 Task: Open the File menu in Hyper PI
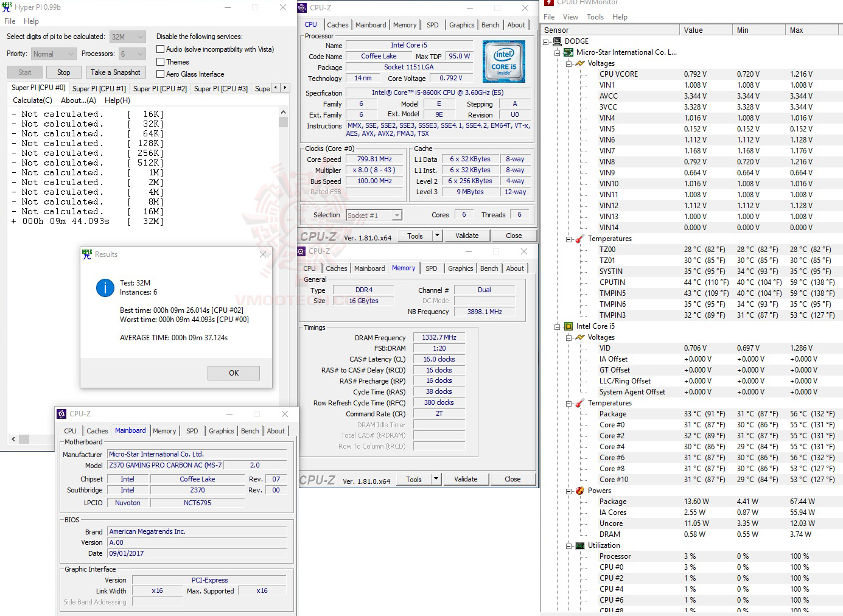coord(10,21)
